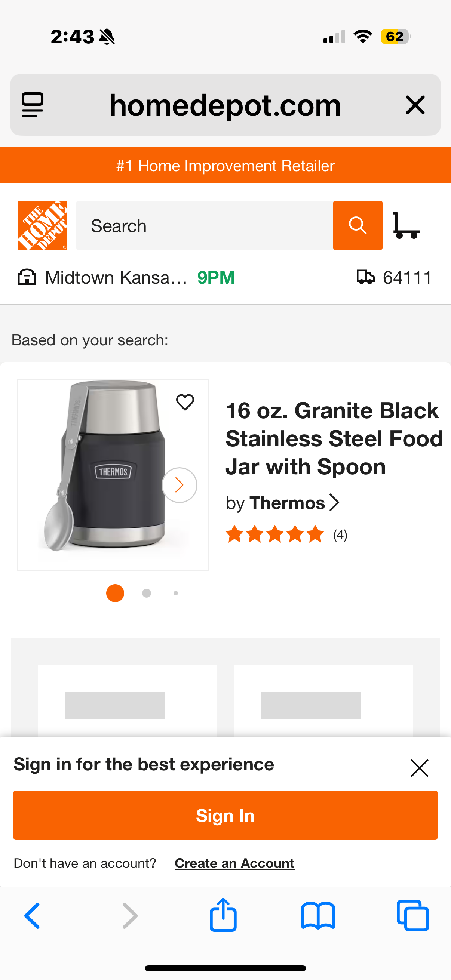Change Midtown Kansas store location
Viewport: 451px width, 980px height.
(x=116, y=277)
